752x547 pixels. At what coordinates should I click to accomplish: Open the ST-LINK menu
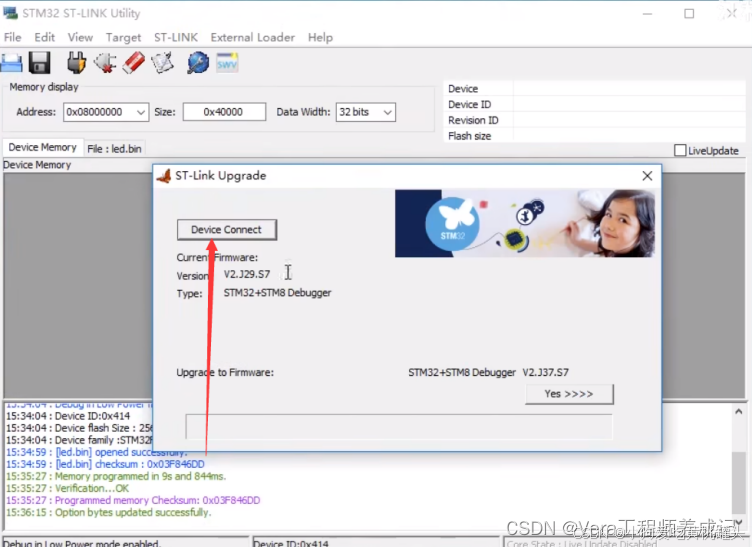pos(176,37)
